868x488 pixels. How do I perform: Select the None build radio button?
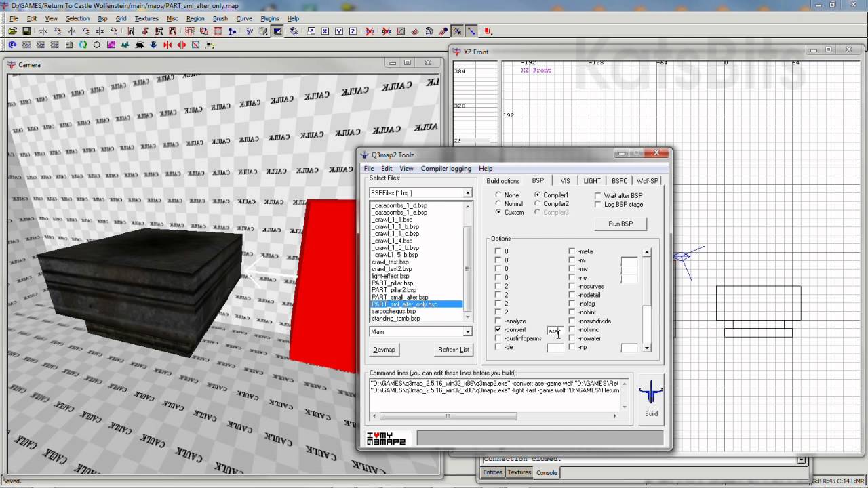pyautogui.click(x=498, y=195)
